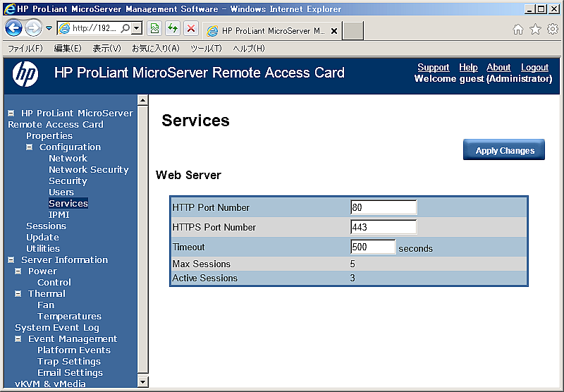Click the HTTP Port Number field

(x=384, y=207)
